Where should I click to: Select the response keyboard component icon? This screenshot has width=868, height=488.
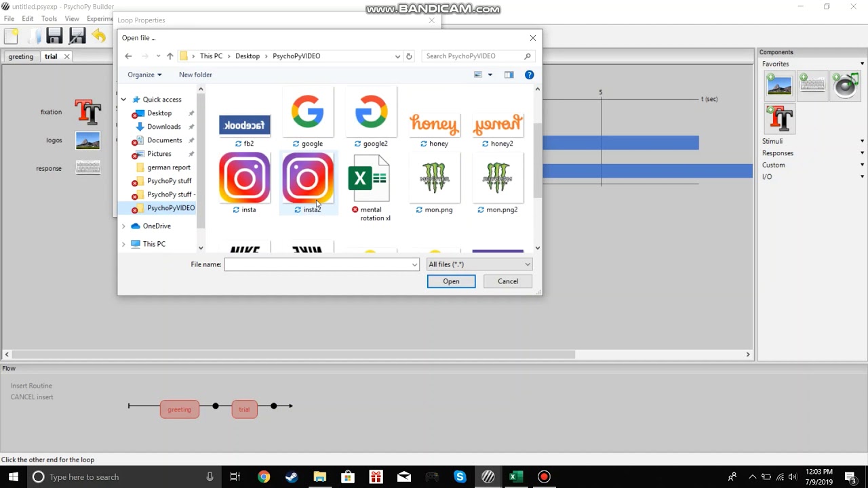(88, 168)
